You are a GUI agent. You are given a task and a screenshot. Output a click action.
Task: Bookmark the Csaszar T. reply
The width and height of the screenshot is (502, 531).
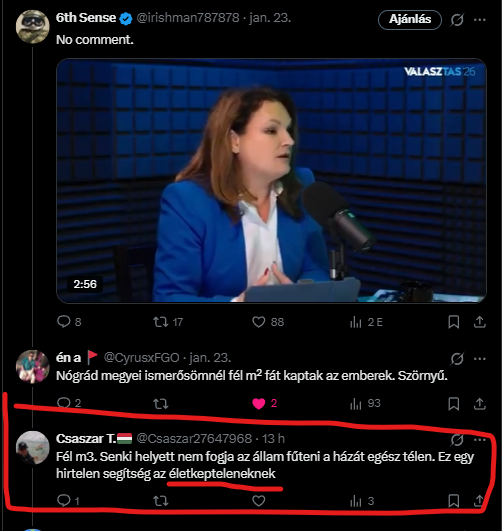point(454,501)
